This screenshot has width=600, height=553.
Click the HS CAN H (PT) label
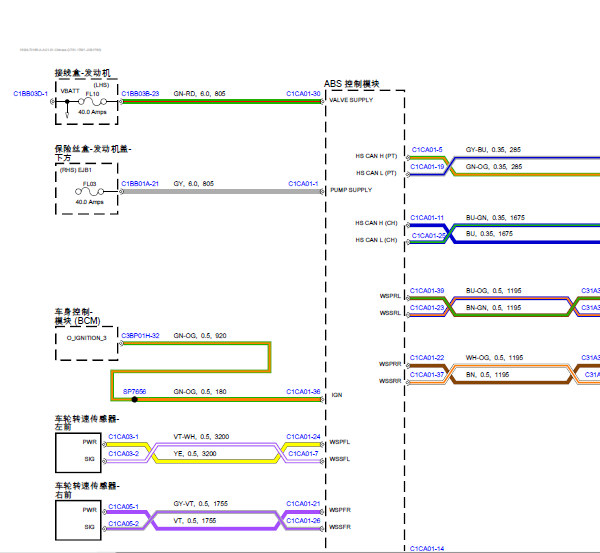[376, 156]
